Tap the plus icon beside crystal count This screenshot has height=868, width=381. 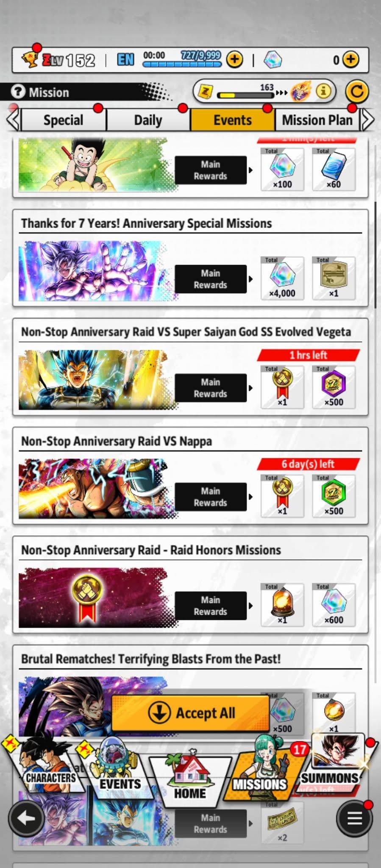tap(350, 59)
